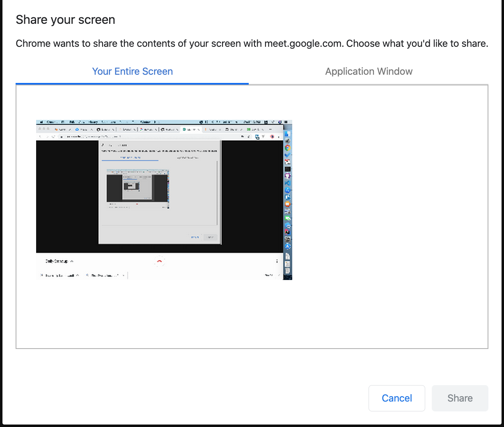This screenshot has height=427, width=504.
Task: Switch to the Application Window tab
Action: [x=368, y=71]
